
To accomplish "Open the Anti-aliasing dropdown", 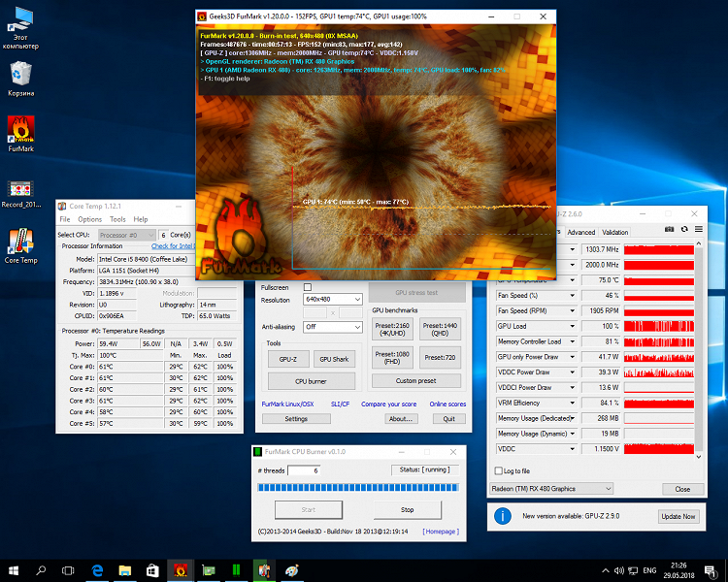I will [333, 327].
